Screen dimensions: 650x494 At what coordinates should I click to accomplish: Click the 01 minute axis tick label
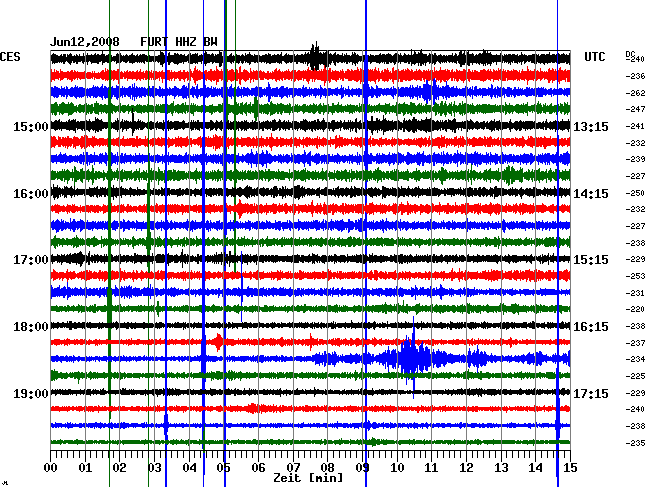pyautogui.click(x=85, y=468)
